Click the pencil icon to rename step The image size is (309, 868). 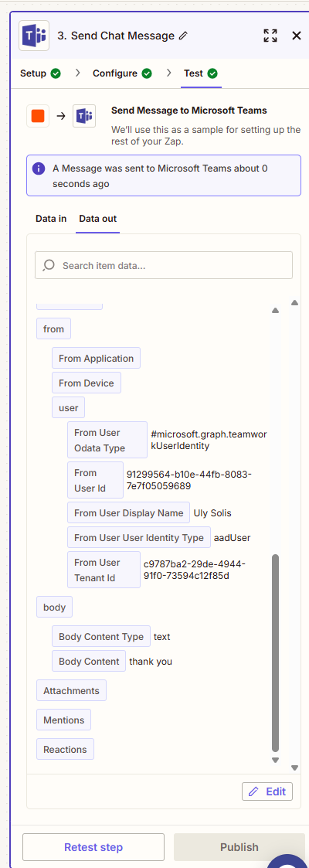tap(184, 36)
